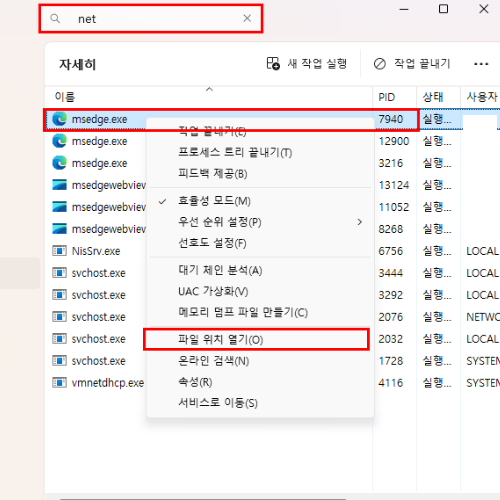This screenshot has width=500, height=500.
Task: Click the webview icon in PID 8268 row
Action: click(x=59, y=229)
